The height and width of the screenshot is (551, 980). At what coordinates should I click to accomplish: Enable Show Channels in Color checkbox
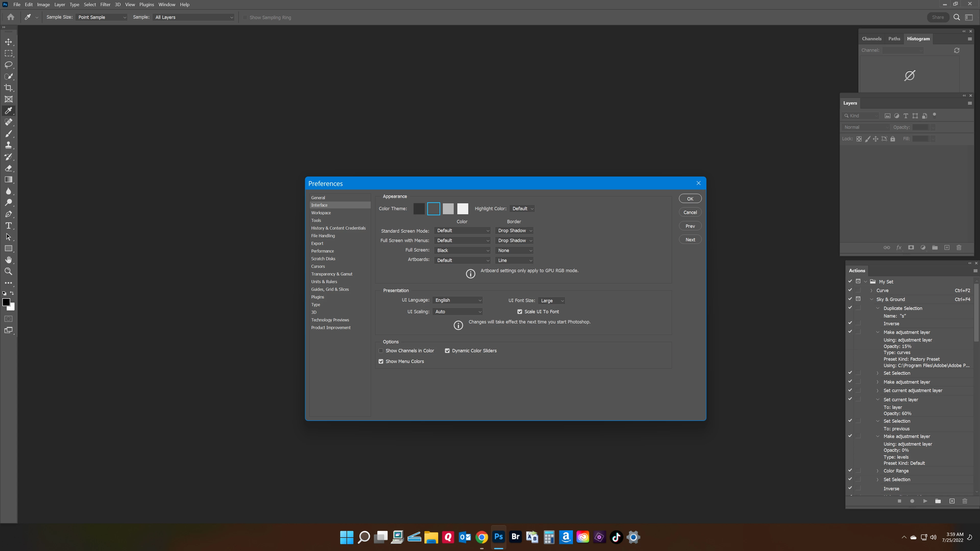tap(381, 350)
